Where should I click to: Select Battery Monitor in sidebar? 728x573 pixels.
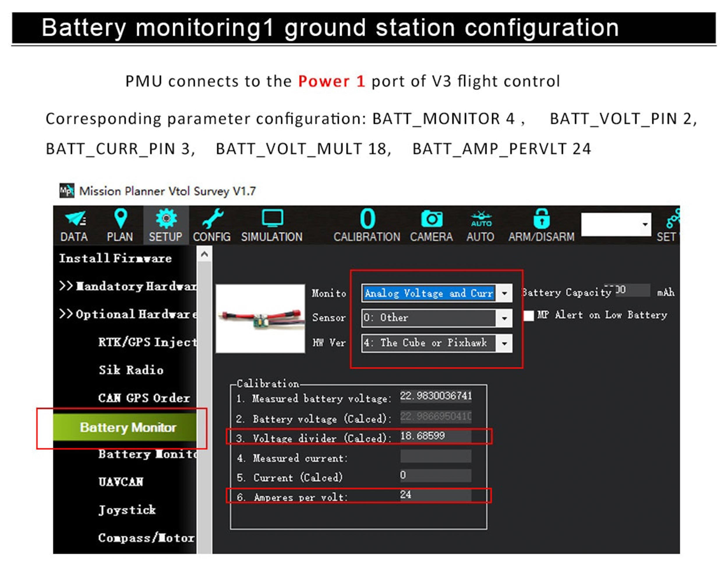click(x=128, y=427)
